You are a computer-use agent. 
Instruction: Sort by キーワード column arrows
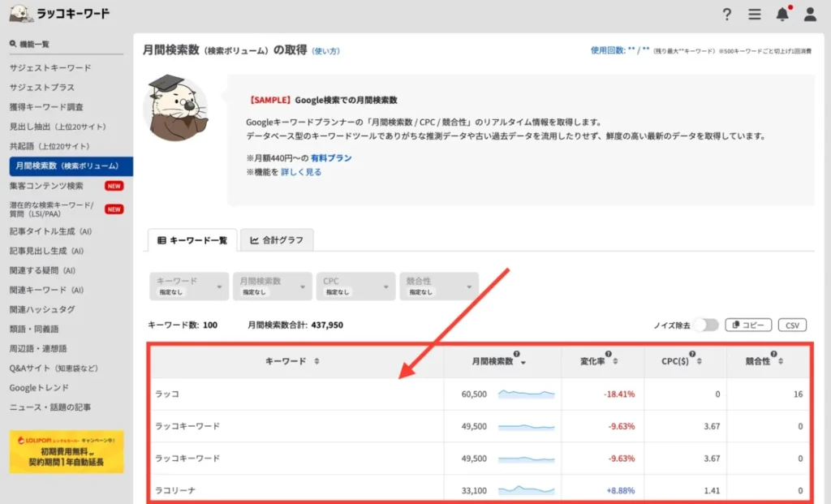pos(316,361)
